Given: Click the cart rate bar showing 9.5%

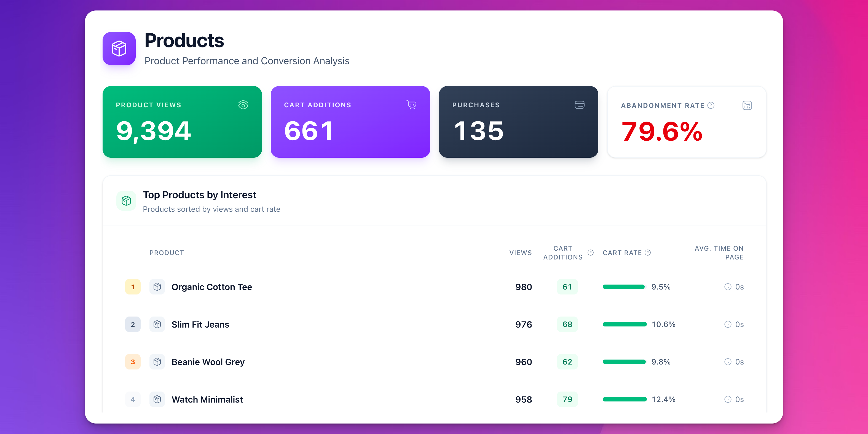Looking at the screenshot, I should pos(623,287).
